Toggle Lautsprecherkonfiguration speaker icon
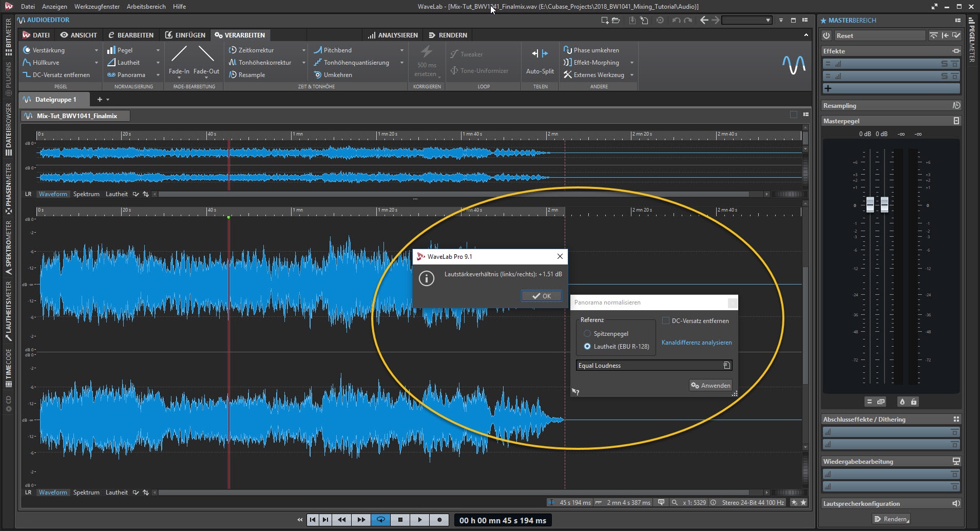Screen dimensions: 980x531 pos(955,503)
